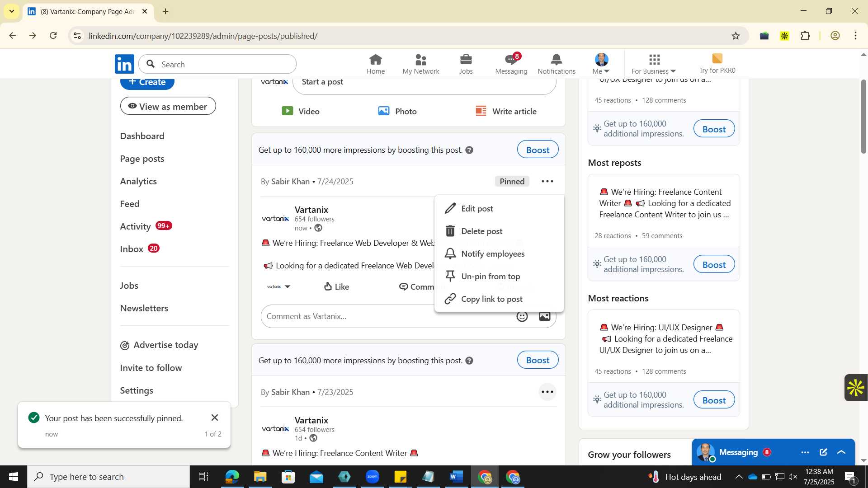Open a new browser tab
This screenshot has width=868, height=488.
[165, 11]
